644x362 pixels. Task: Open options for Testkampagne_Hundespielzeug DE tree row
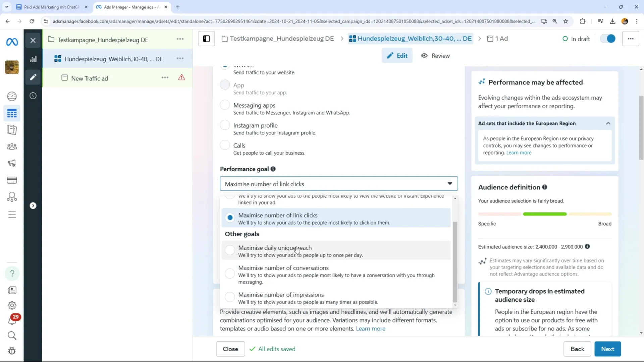coord(180,39)
